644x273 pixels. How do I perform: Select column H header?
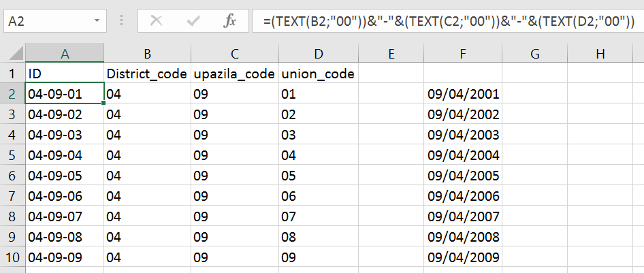[x=600, y=54]
